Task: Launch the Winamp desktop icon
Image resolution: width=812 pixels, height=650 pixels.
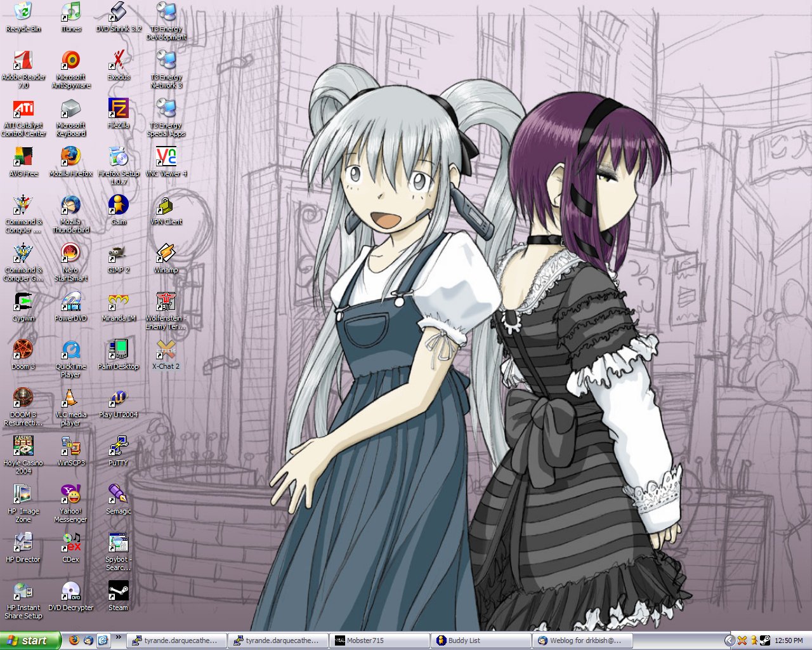Action: [166, 258]
